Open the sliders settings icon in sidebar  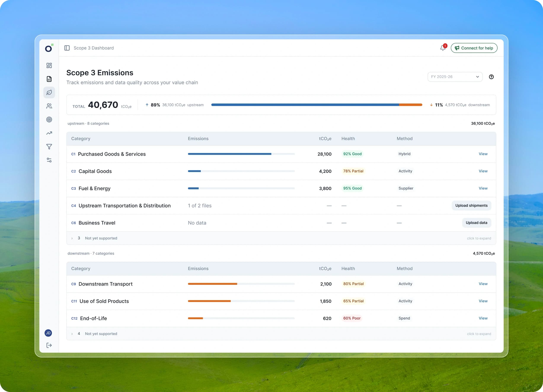[x=49, y=160]
